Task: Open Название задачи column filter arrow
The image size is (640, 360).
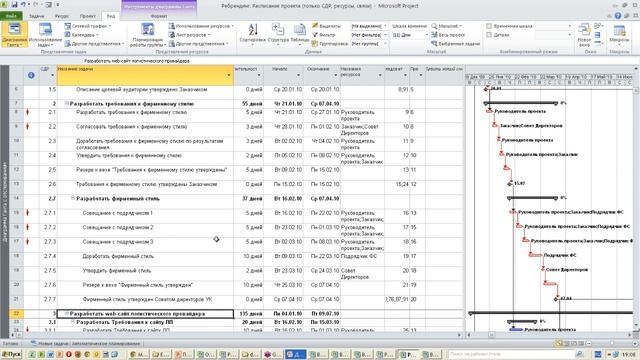Action: 229,75
